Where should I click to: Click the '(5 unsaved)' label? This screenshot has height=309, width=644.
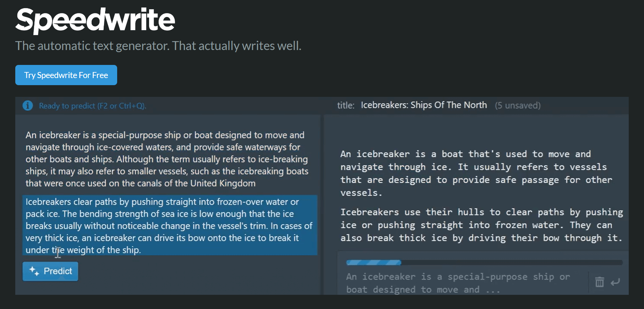pyautogui.click(x=518, y=105)
